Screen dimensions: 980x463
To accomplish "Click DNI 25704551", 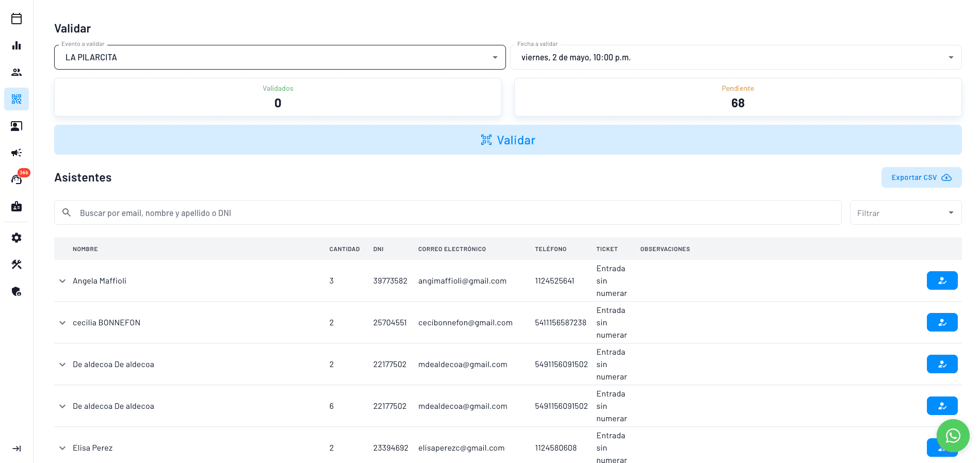I will pos(390,323).
